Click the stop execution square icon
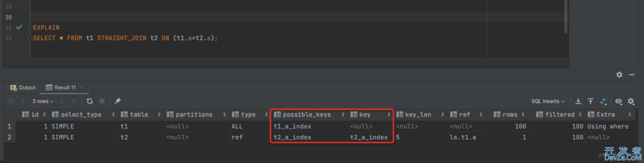The height and width of the screenshot is (163, 644). point(102,101)
